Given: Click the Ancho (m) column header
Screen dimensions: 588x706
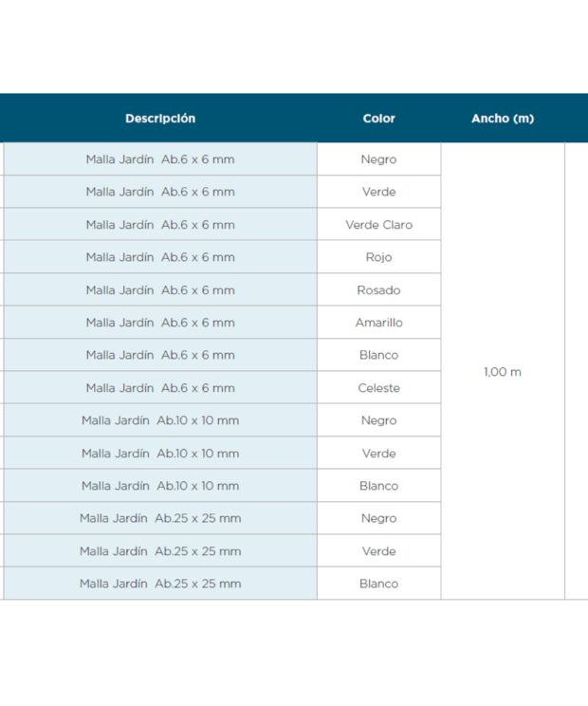Looking at the screenshot, I should coord(503,119).
